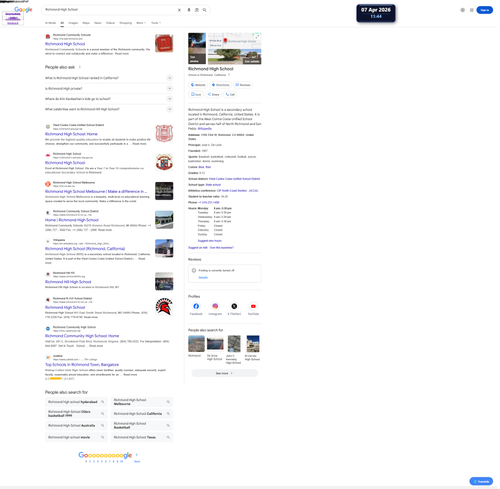Click the YouTube profile icon
Image resolution: width=500 pixels, height=489 pixels.
point(253,306)
